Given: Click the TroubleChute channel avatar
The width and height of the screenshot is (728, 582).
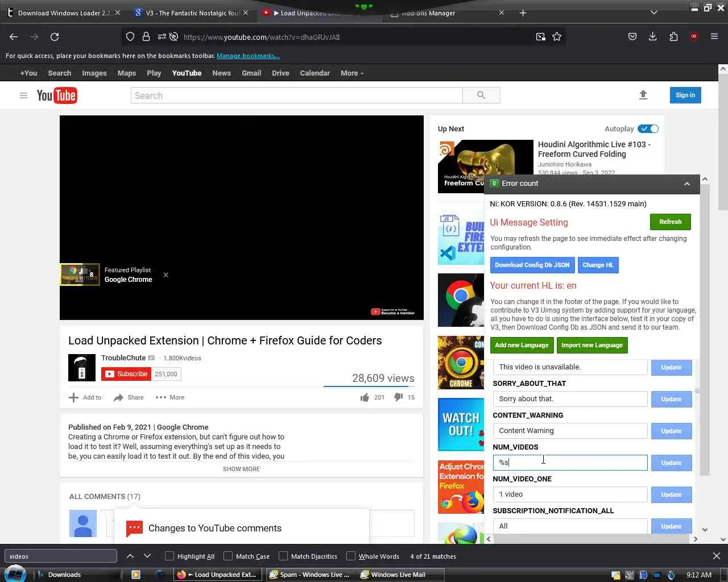Looking at the screenshot, I should [82, 368].
